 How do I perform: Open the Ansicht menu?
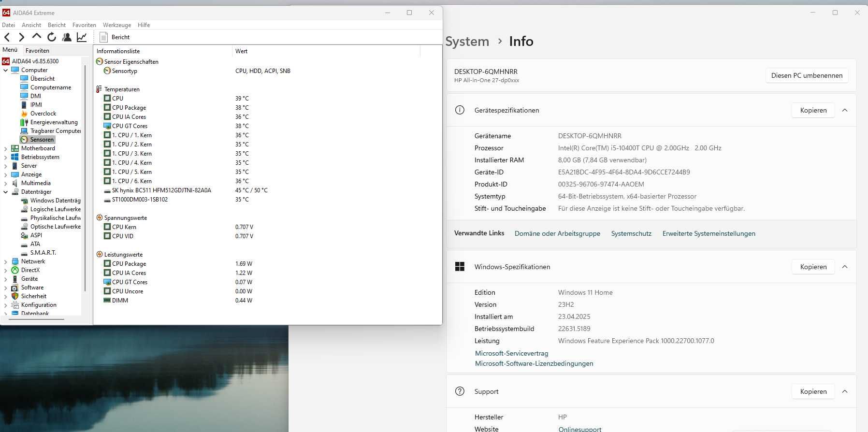tap(31, 25)
